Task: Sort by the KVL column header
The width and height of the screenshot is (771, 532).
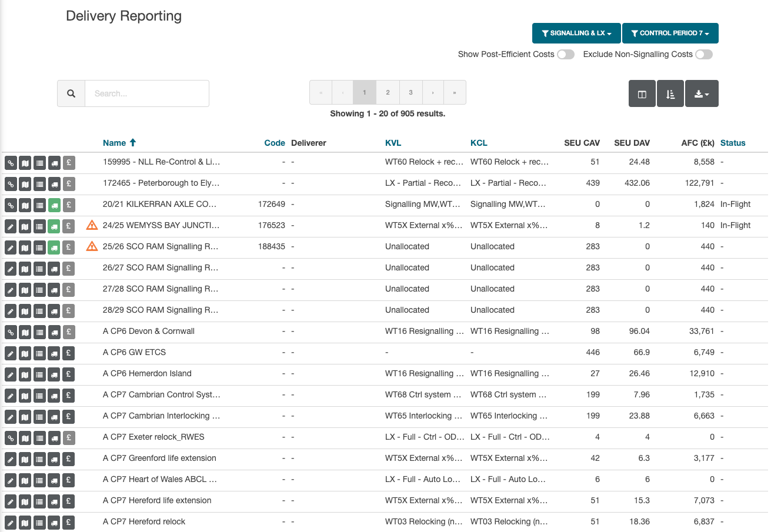Action: point(393,143)
